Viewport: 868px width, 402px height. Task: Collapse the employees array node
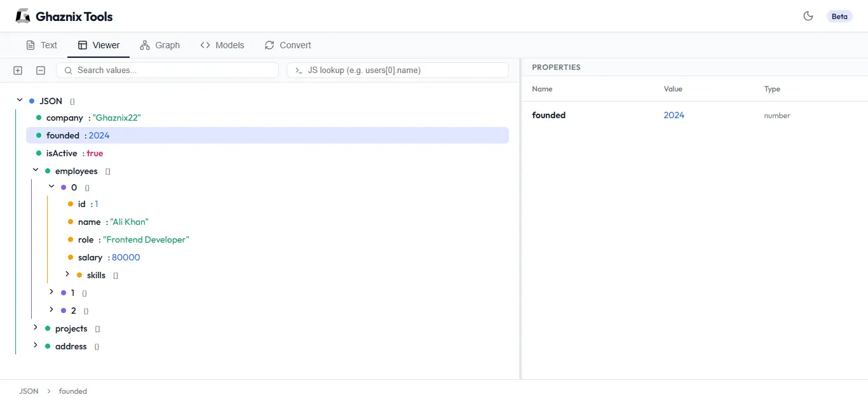(36, 170)
